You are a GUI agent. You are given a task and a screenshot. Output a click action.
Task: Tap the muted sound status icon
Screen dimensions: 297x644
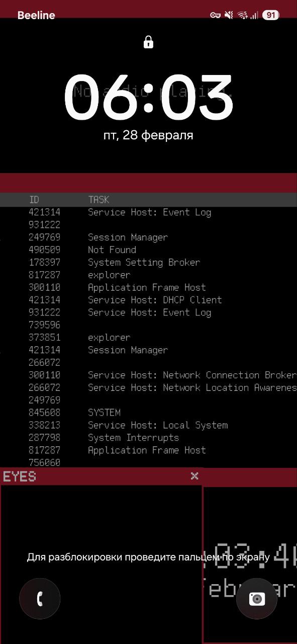coord(229,15)
